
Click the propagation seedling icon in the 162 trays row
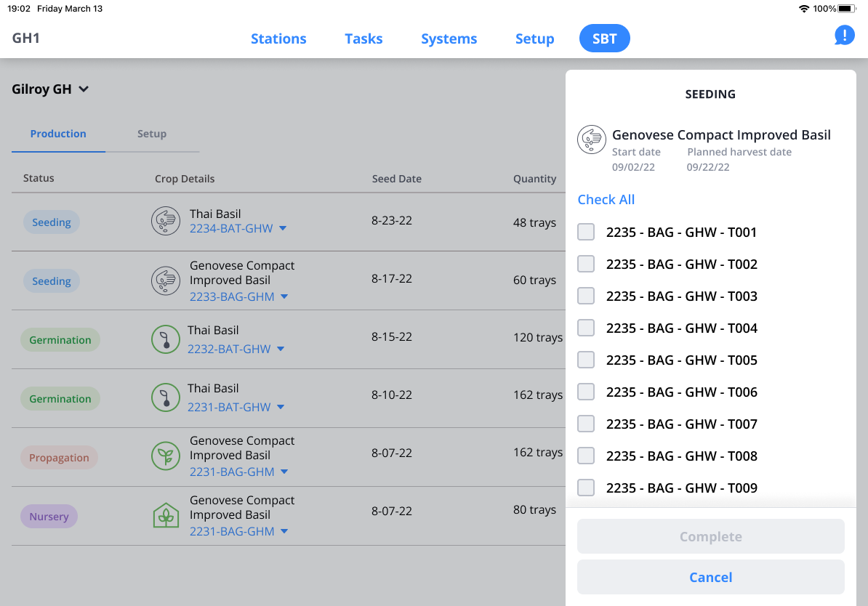(165, 456)
